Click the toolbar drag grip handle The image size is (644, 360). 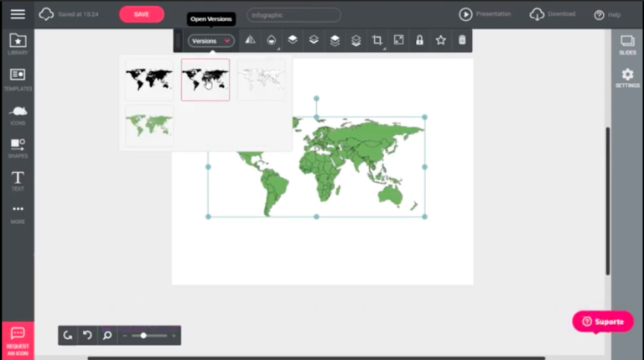coord(178,40)
